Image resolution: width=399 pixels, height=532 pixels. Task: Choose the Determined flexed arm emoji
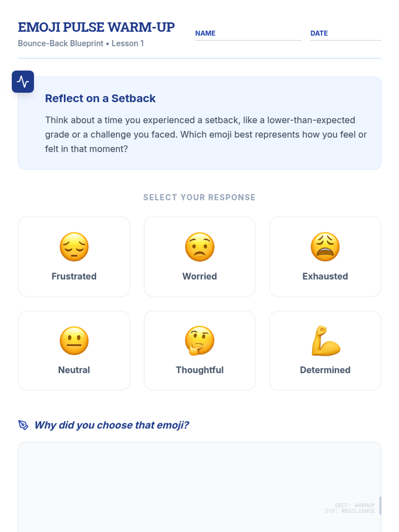325,341
